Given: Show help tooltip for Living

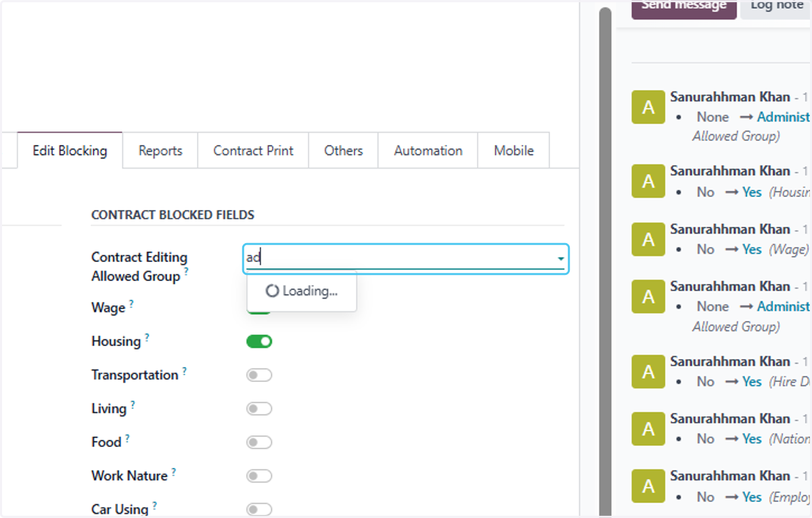Looking at the screenshot, I should click(x=133, y=406).
